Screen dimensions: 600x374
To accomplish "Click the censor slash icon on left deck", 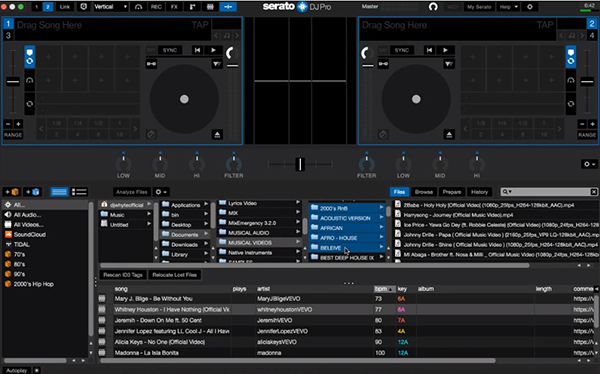I will [151, 134].
